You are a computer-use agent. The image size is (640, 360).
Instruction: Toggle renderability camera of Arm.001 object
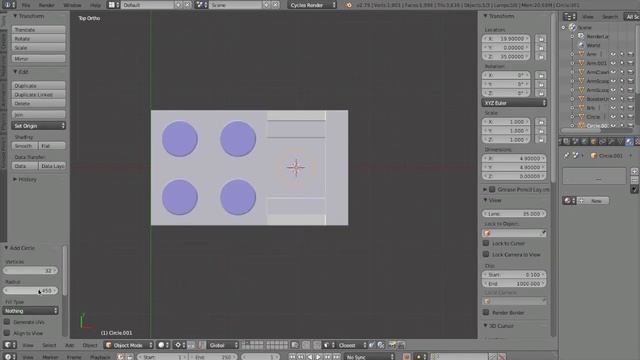(x=631, y=63)
